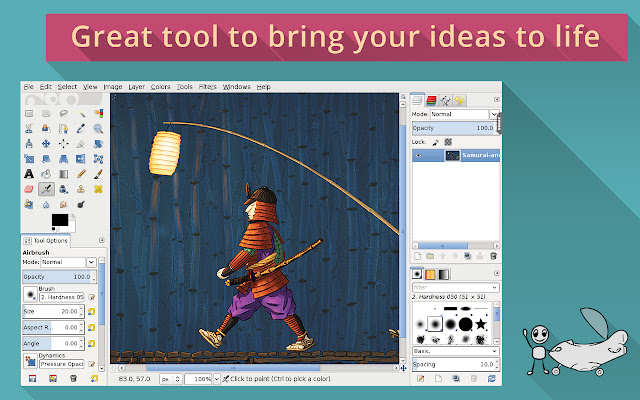The image size is (640, 400).
Task: Select the Rectangle Select tool
Action: pyautogui.click(x=29, y=113)
